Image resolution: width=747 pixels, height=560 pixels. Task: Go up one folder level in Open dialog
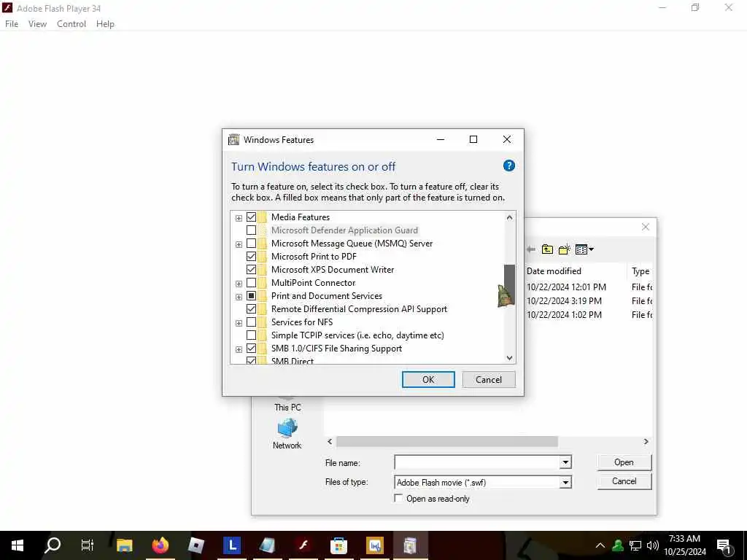click(547, 249)
